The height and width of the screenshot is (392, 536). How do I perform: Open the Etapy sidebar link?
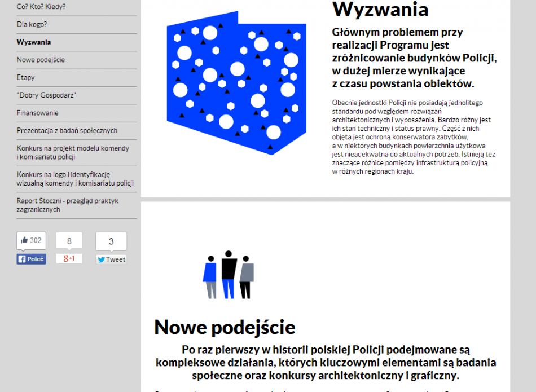[x=25, y=78]
